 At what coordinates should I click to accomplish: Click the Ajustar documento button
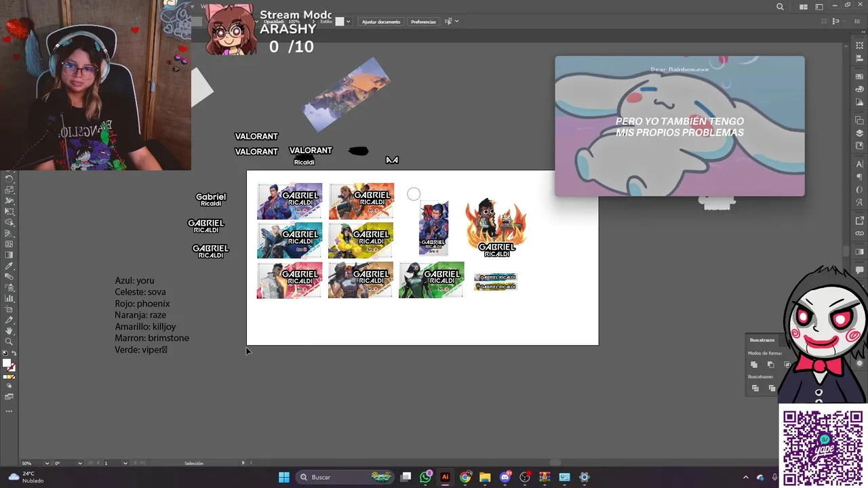381,22
